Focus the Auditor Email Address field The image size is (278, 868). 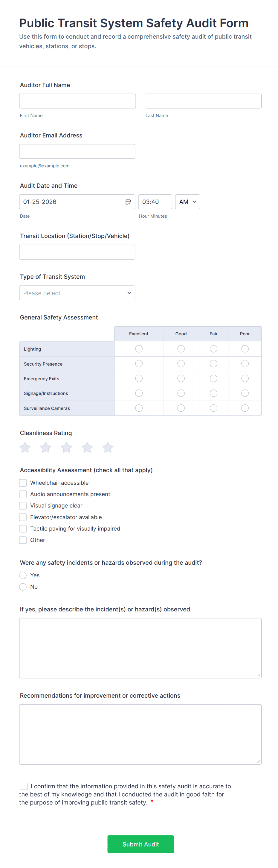tap(77, 151)
